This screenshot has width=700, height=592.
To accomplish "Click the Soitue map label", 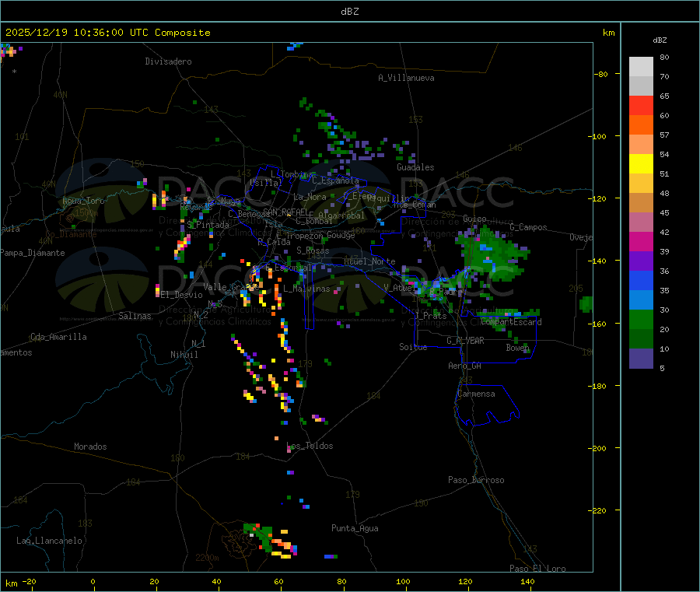I will point(413,347).
